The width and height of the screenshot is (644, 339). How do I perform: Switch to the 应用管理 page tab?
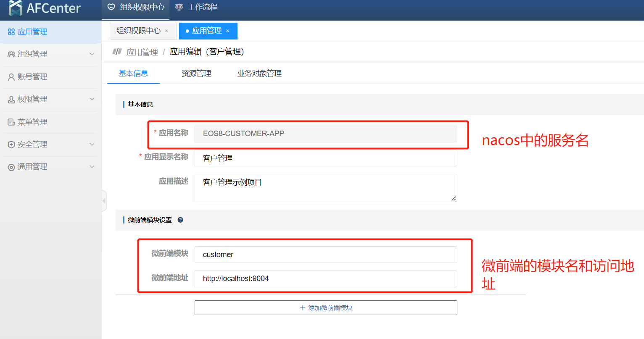pyautogui.click(x=208, y=31)
